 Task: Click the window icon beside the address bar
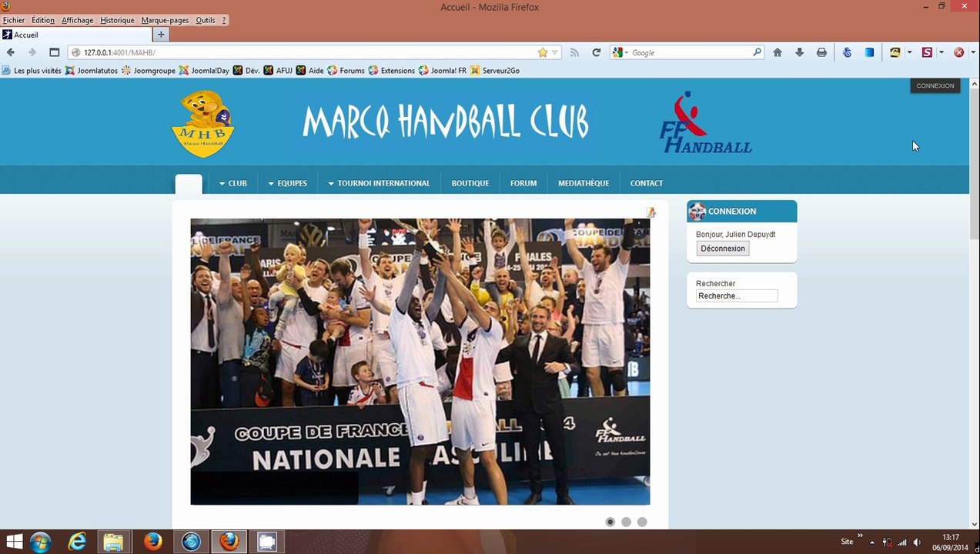54,52
